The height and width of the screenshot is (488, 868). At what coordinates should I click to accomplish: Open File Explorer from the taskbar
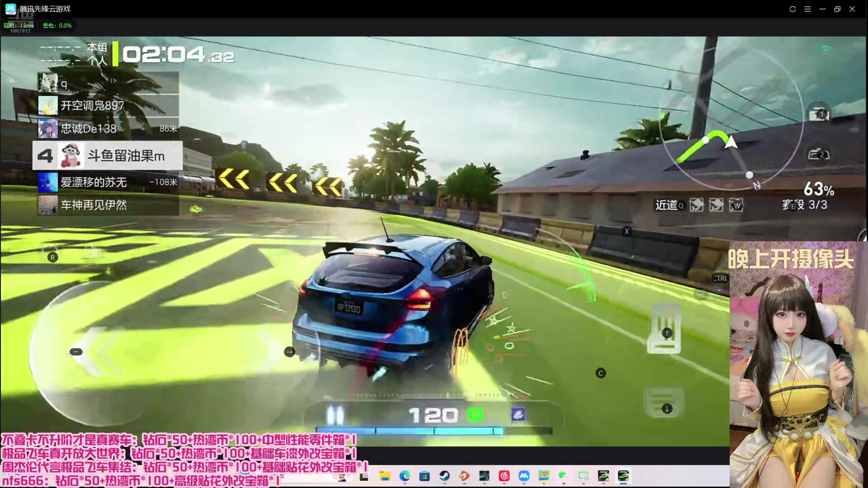coord(385,476)
